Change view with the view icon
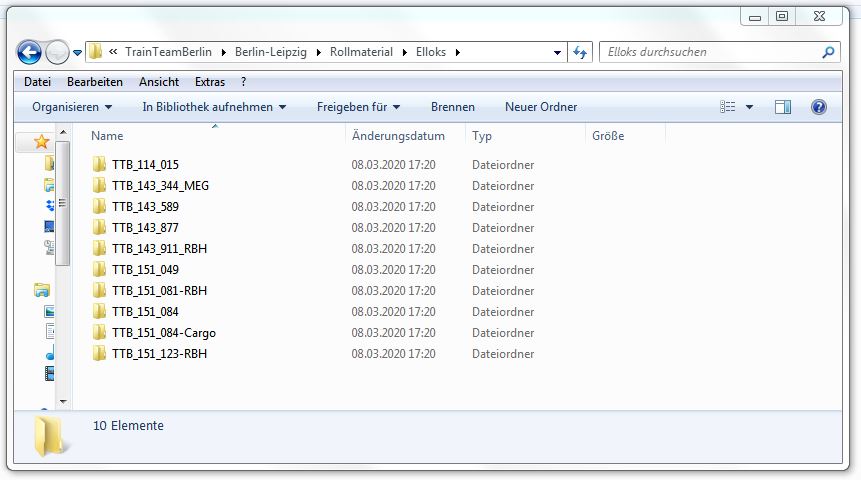 point(728,107)
